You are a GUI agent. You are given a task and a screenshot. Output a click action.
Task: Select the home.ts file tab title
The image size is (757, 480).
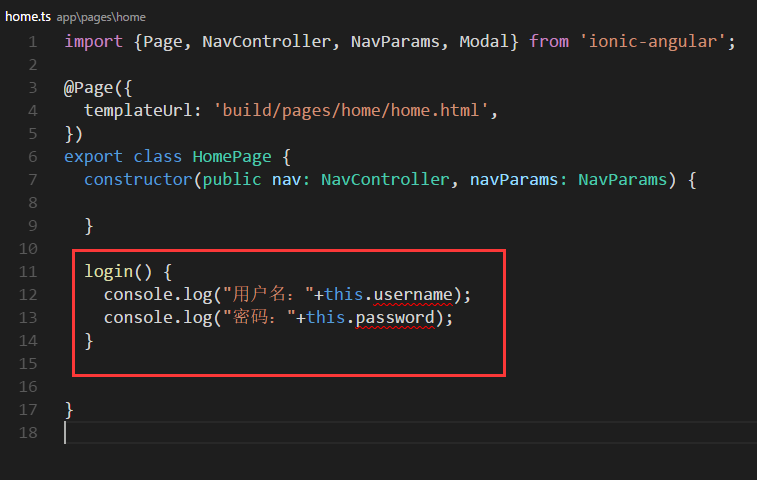pos(28,17)
